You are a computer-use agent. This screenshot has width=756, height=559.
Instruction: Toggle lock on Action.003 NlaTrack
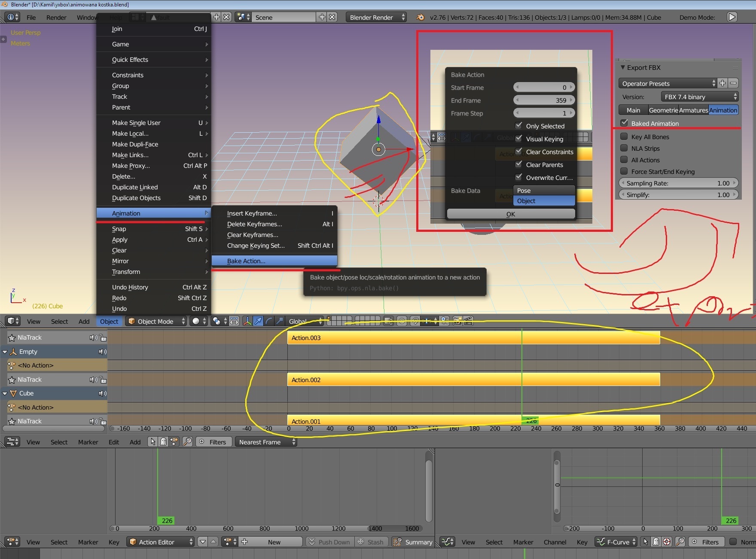click(103, 338)
